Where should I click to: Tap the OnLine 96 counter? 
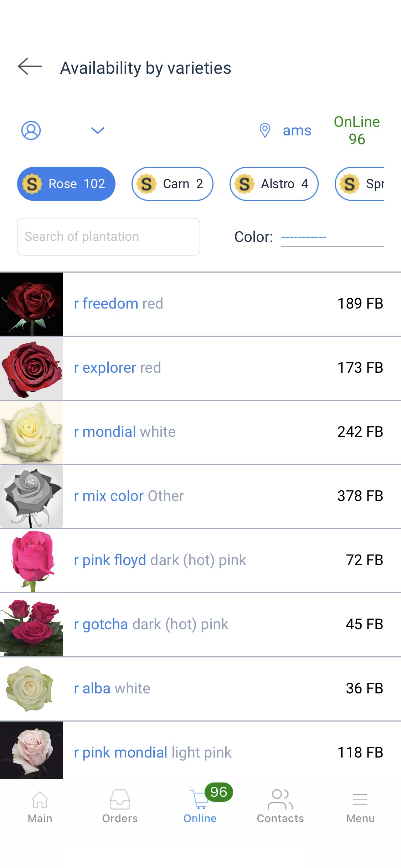click(357, 130)
